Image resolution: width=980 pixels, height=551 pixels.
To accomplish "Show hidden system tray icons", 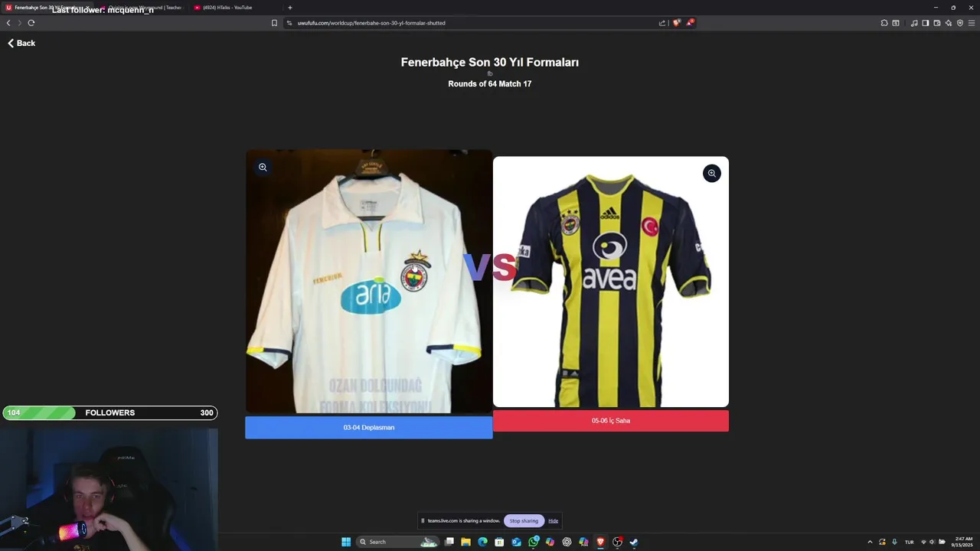I will (870, 542).
